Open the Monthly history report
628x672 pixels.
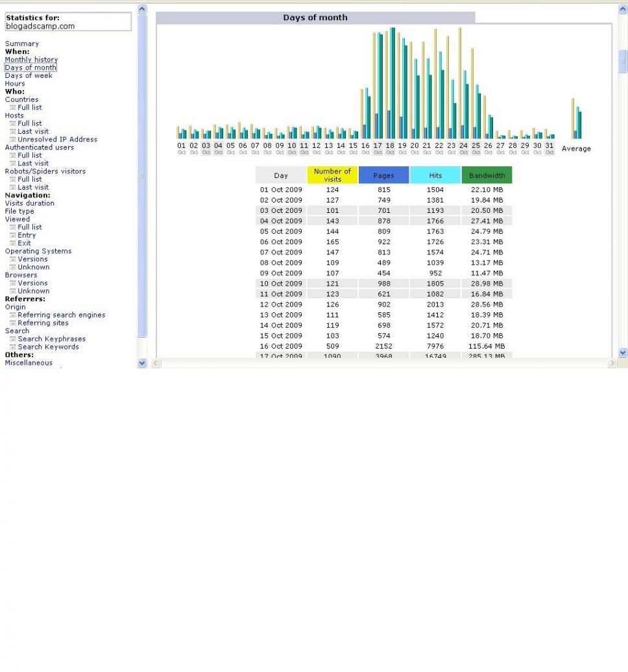pos(31,60)
